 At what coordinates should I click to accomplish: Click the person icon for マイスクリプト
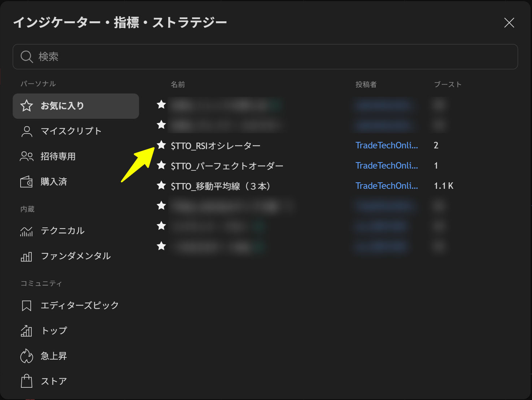[27, 131]
